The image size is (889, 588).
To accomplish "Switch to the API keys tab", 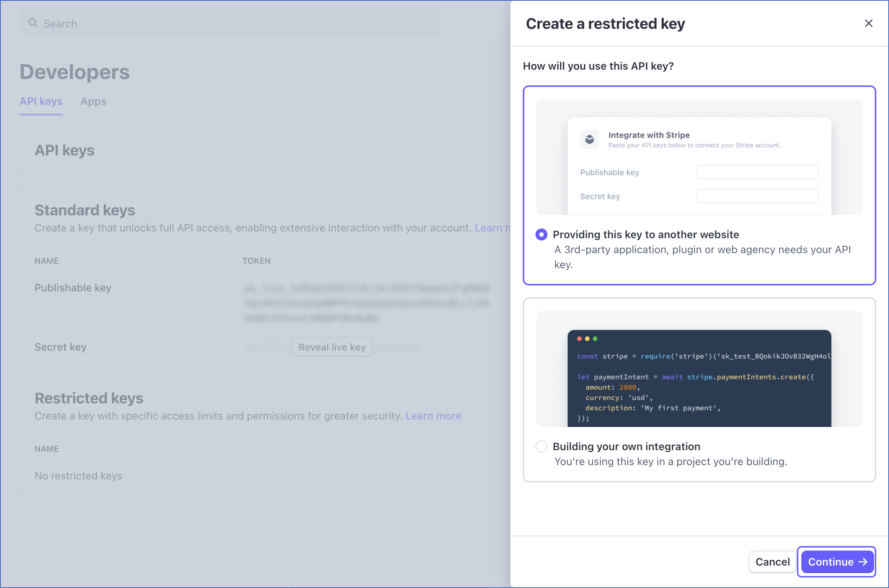I will click(x=41, y=101).
